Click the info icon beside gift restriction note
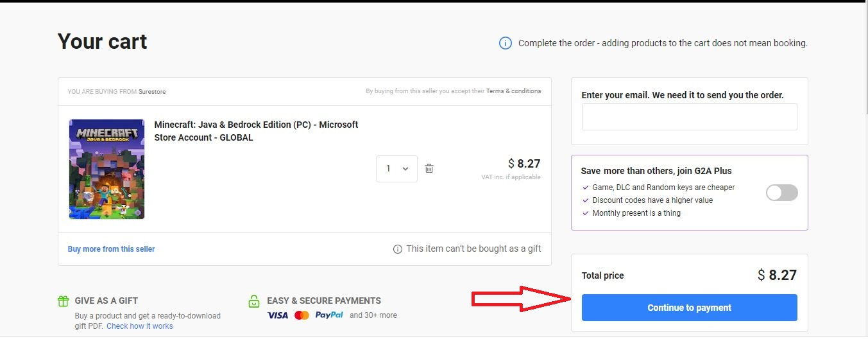Image resolution: width=868 pixels, height=341 pixels. point(398,249)
